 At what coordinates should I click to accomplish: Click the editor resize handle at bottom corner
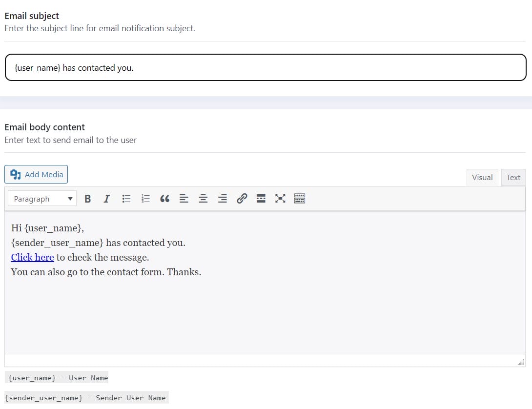(521, 362)
